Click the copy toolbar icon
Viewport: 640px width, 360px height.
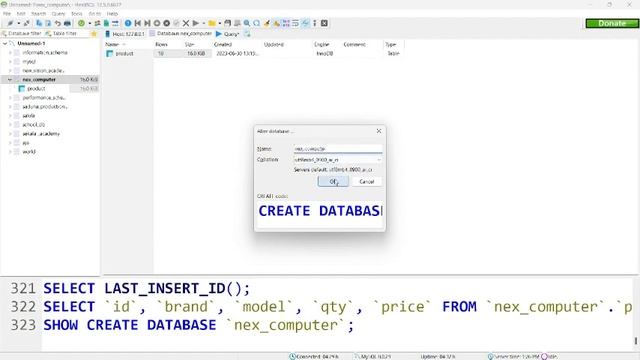pos(39,23)
